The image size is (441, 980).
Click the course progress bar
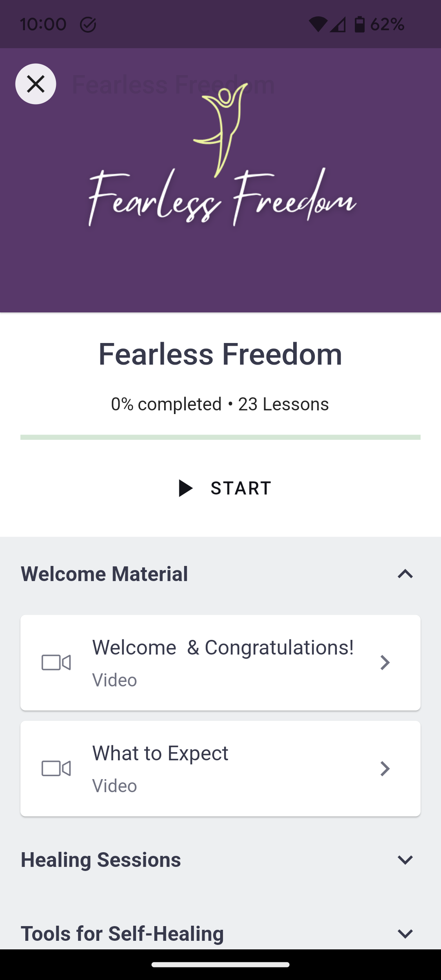(220, 437)
